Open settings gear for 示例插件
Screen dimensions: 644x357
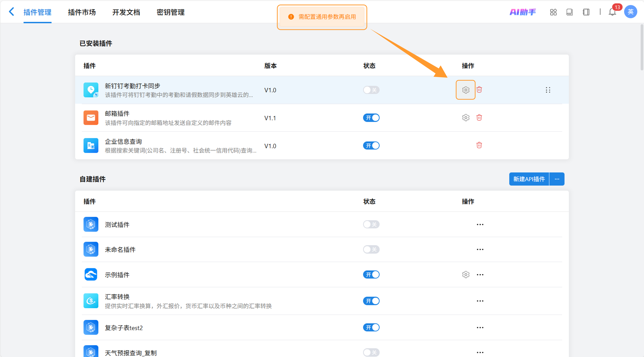[x=465, y=274]
